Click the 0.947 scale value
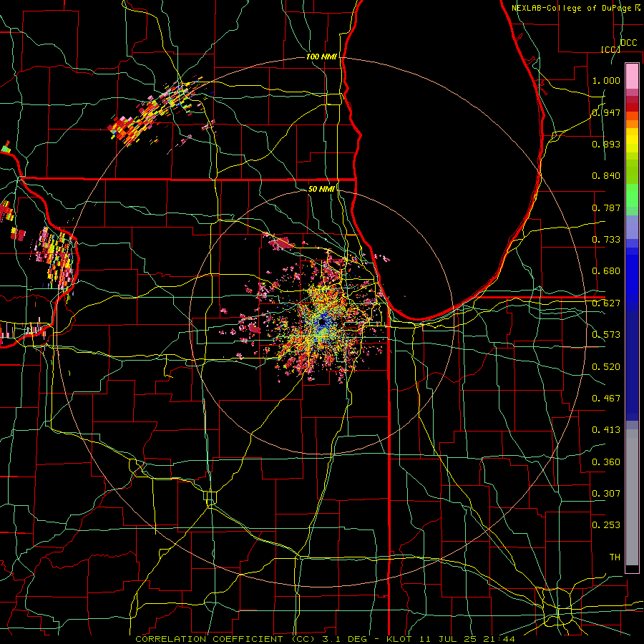The height and width of the screenshot is (644, 644). 606,112
